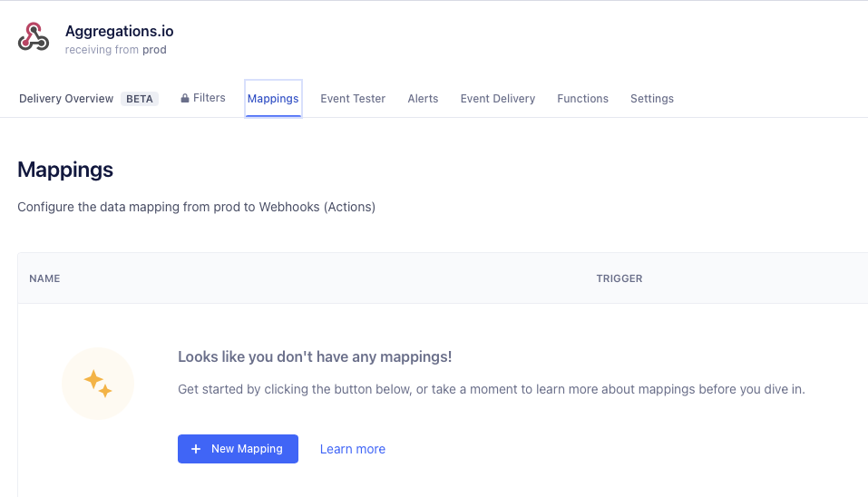Click the prod source link
This screenshot has height=497, width=868.
coord(154,50)
